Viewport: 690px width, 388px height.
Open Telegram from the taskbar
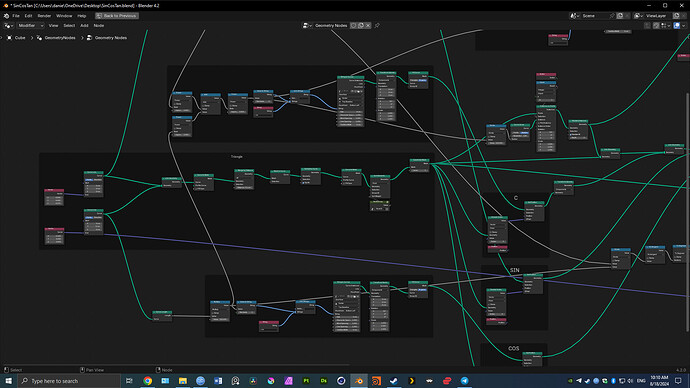(464, 381)
